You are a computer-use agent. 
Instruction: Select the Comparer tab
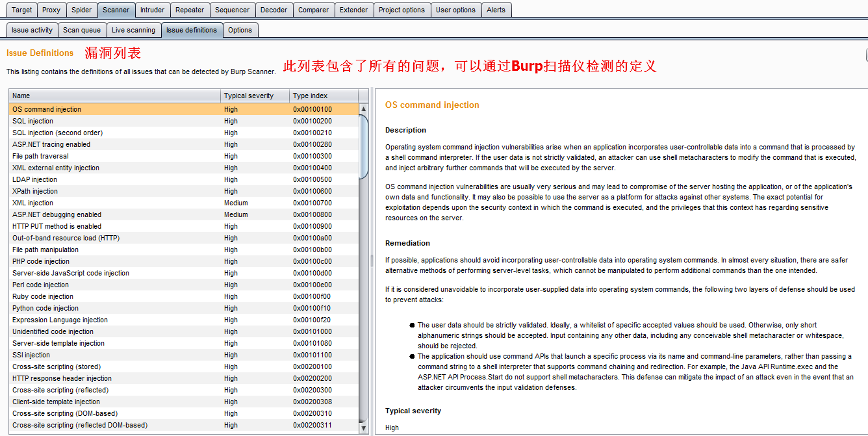[314, 10]
